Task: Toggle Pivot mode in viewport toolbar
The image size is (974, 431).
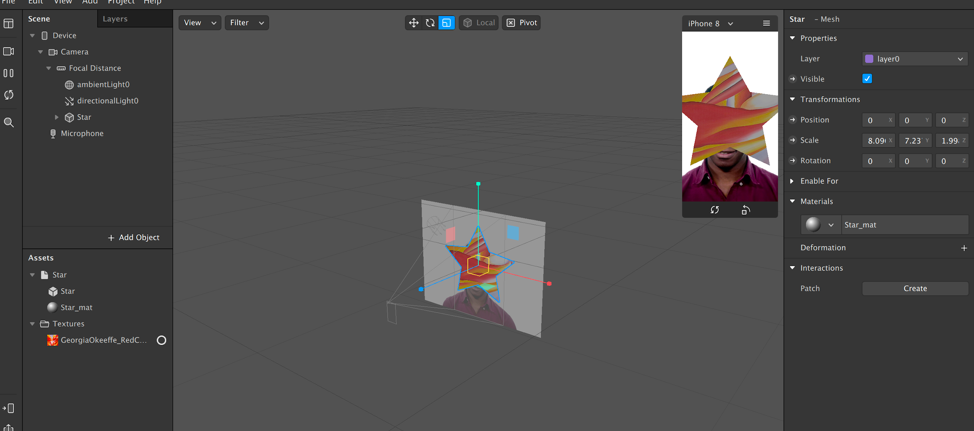Action: tap(521, 23)
